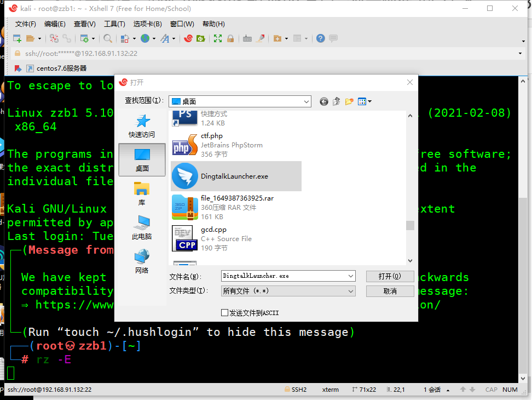Click the highlighter pen toolbar icon
The image size is (532, 400).
(x=260, y=38)
